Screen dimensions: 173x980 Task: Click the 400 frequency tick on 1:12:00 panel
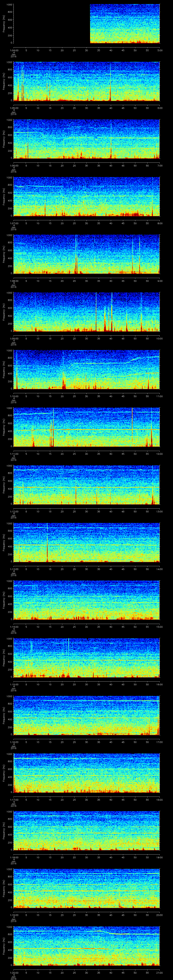click(x=10, y=489)
